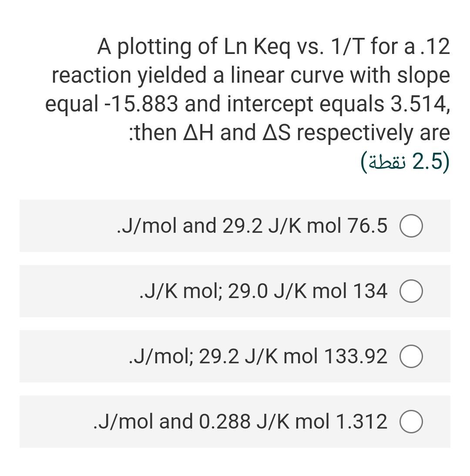
Task: Select the radio button for 133.92 J/mol option
Action: pyautogui.click(x=411, y=357)
